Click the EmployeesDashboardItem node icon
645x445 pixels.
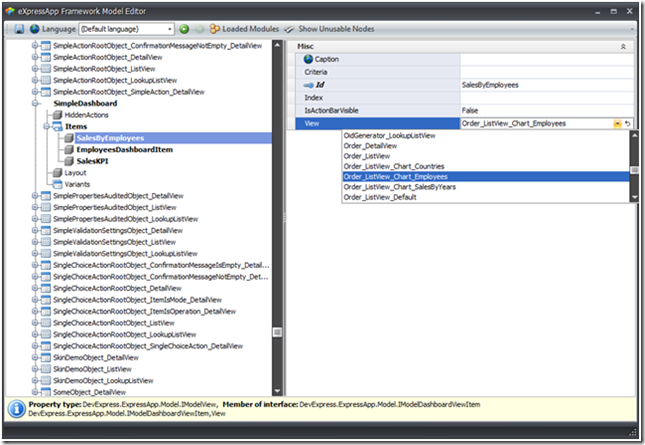tap(69, 150)
